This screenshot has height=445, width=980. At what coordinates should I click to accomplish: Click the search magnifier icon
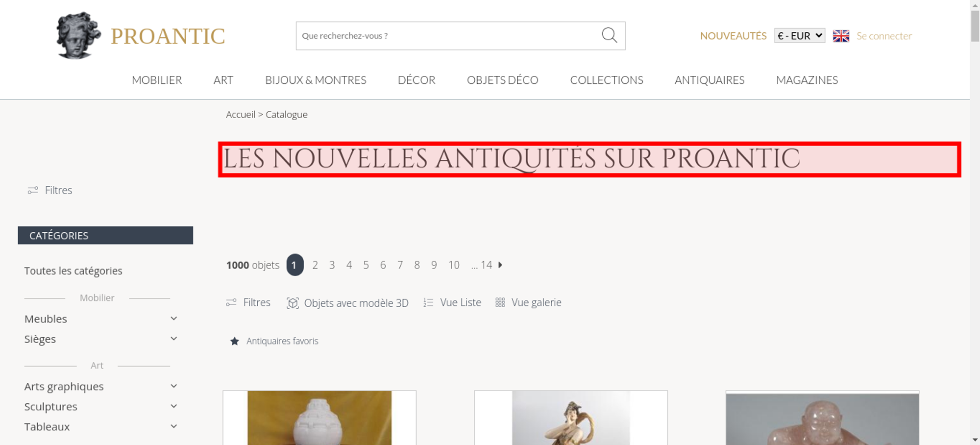609,35
